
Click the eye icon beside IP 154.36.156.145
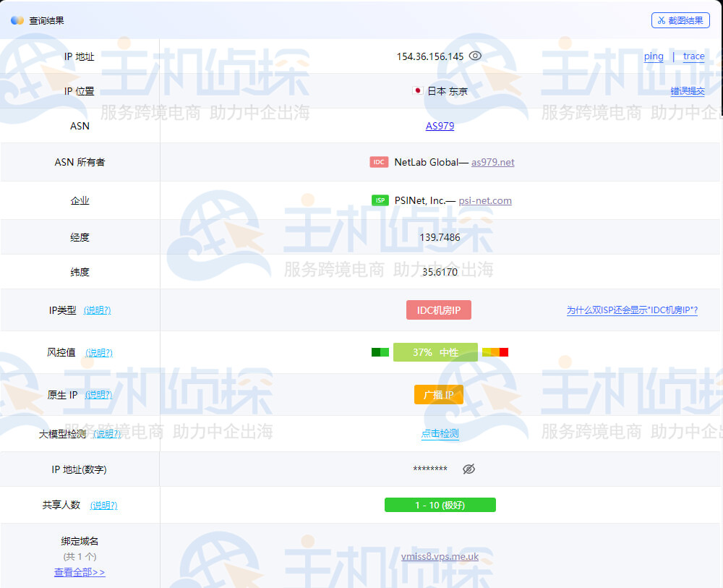(x=475, y=56)
